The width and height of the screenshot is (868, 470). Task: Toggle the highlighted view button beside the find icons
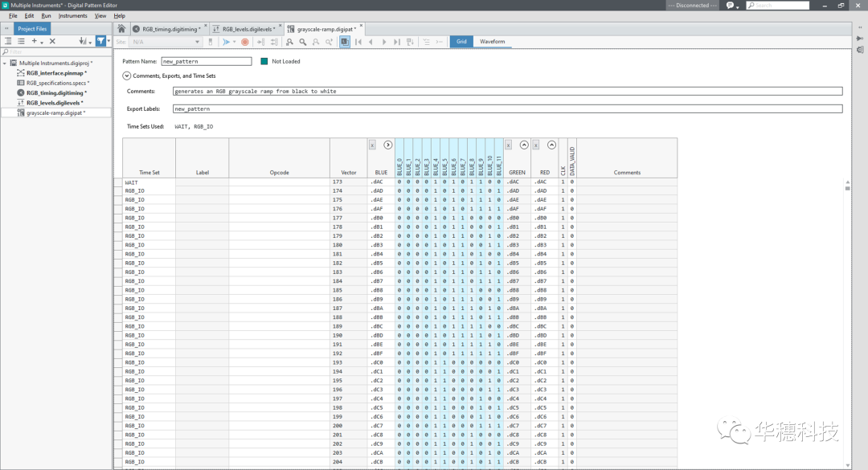click(x=345, y=42)
